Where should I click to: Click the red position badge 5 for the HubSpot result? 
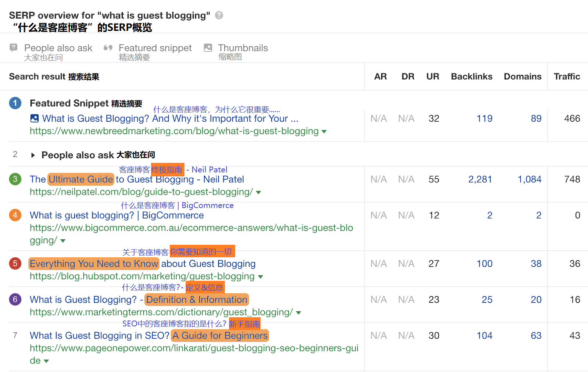pos(15,264)
